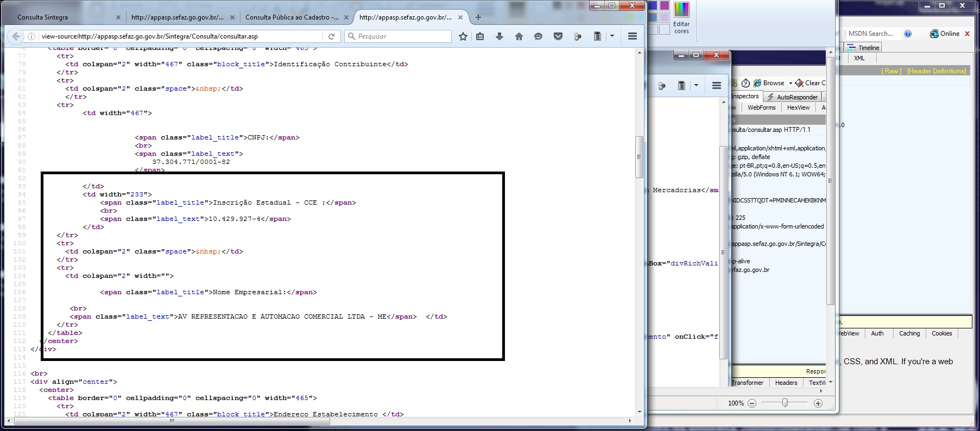
Task: Pick the dark blue swatch in Paint
Action: 653,5
